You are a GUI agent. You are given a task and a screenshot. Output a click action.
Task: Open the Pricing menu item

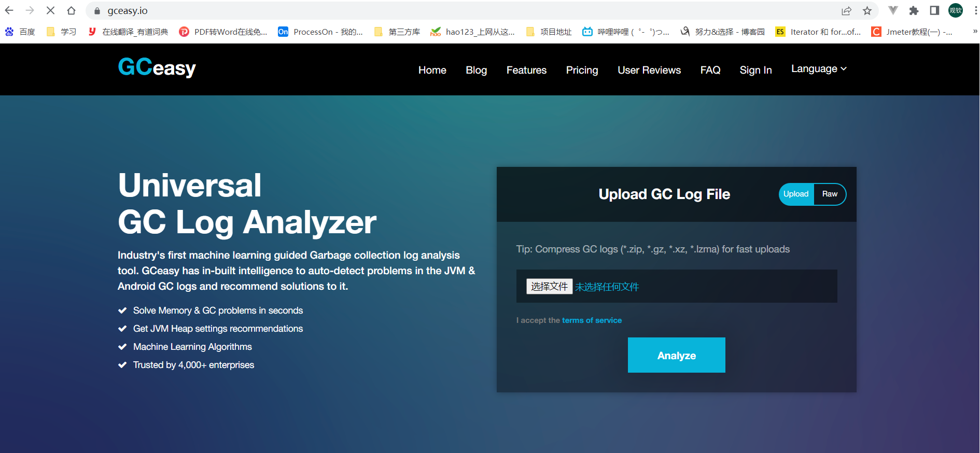click(582, 70)
